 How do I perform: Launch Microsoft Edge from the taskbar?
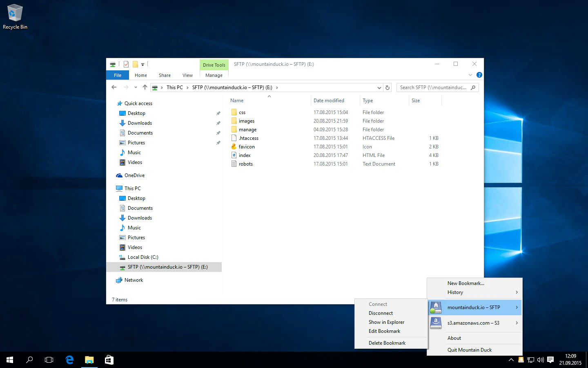[69, 360]
